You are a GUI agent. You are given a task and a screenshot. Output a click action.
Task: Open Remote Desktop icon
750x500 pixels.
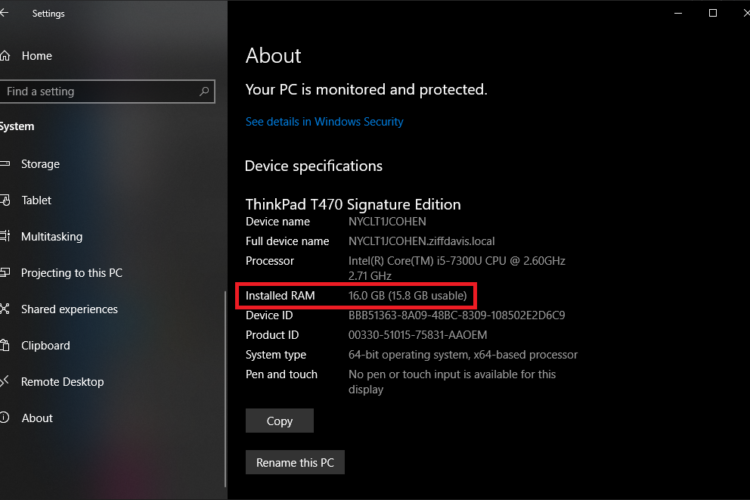pyautogui.click(x=4, y=382)
